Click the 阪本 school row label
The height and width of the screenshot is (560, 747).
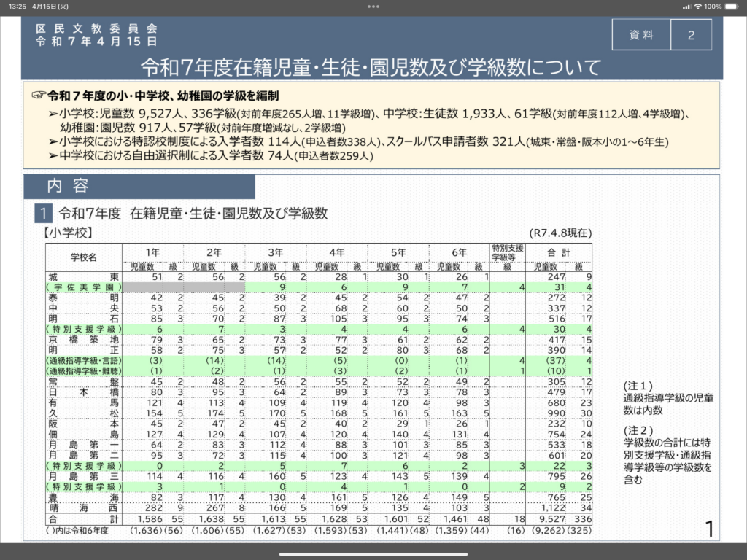pos(83,424)
